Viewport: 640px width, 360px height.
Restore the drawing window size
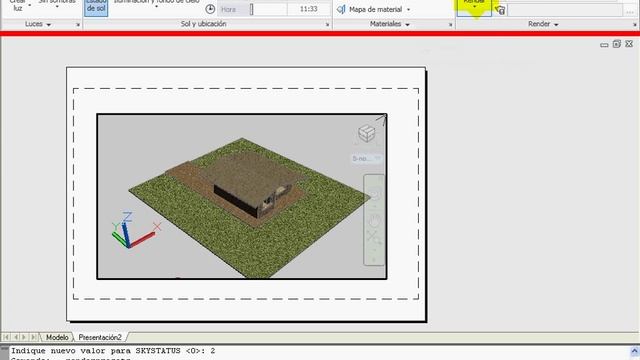pos(617,44)
